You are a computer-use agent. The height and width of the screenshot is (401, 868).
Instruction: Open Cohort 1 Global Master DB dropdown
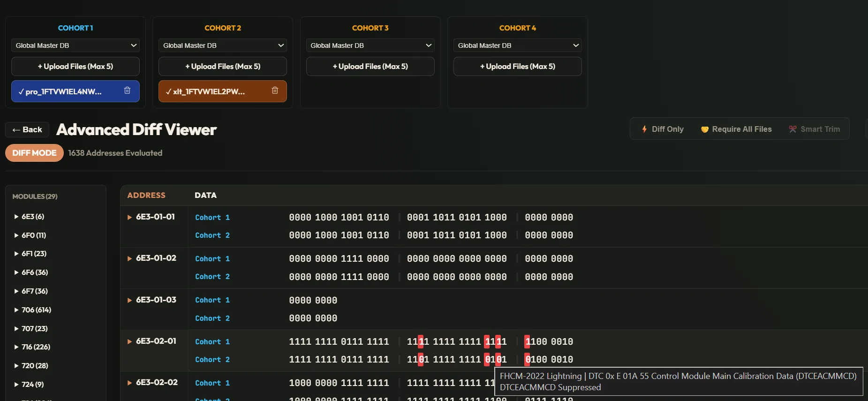pos(75,45)
